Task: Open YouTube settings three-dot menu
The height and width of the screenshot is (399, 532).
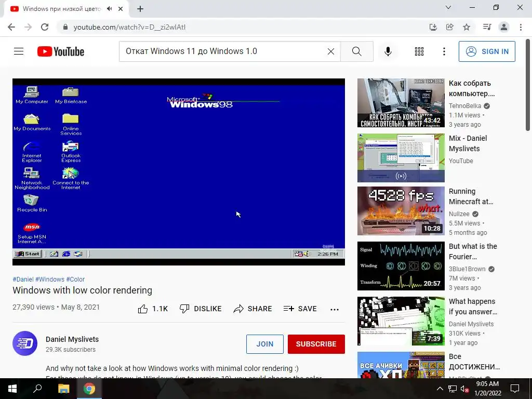Action: 444,51
